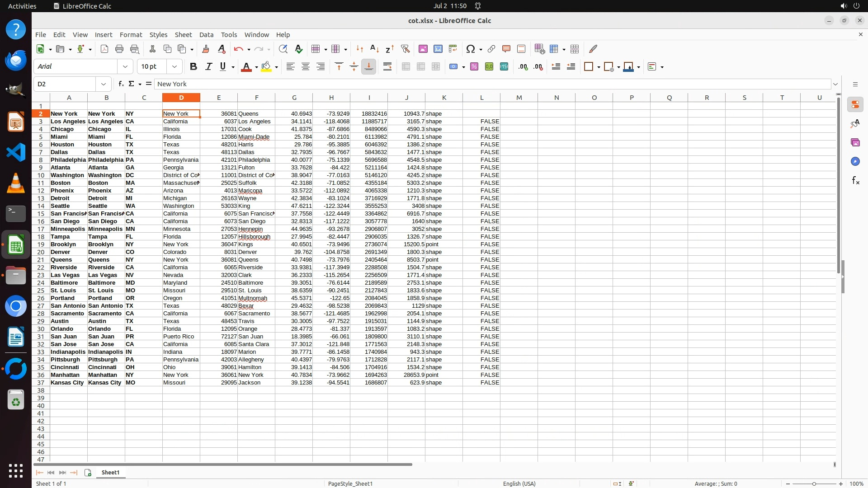Click the Clone Formatting paintbrush icon
The width and height of the screenshot is (868, 488).
tap(206, 49)
